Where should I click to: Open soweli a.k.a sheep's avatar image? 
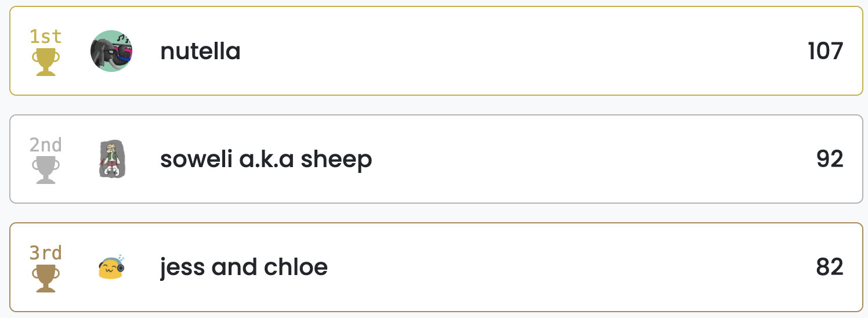pyautogui.click(x=111, y=159)
